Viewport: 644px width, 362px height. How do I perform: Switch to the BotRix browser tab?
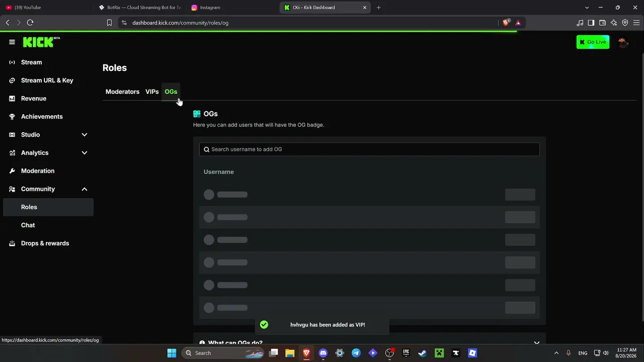[x=139, y=8]
